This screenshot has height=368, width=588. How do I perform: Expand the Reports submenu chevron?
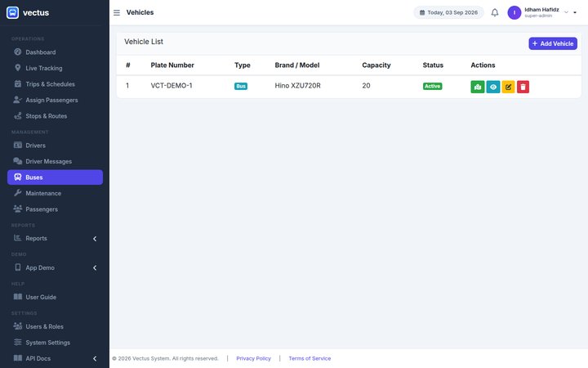[95, 239]
